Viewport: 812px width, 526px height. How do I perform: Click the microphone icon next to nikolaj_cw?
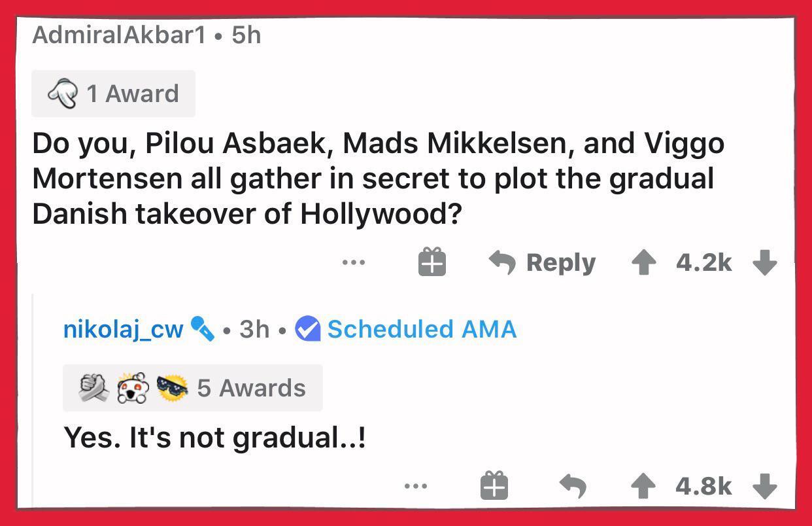[x=202, y=328]
